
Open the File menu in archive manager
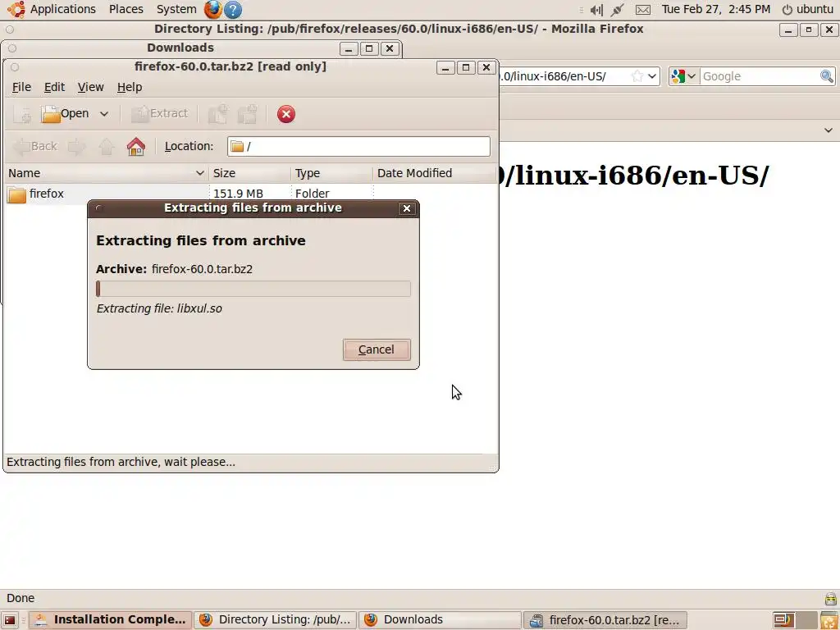tap(21, 87)
